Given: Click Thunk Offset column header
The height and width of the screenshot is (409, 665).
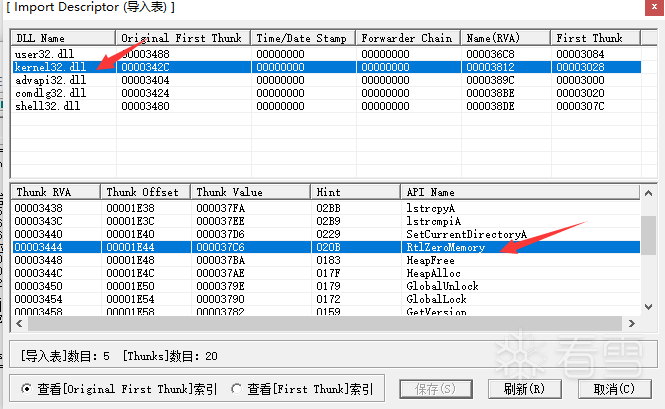Looking at the screenshot, I should (145, 192).
